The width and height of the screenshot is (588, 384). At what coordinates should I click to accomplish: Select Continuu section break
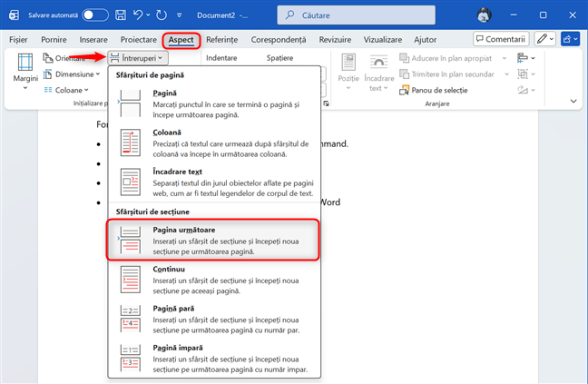click(214, 280)
